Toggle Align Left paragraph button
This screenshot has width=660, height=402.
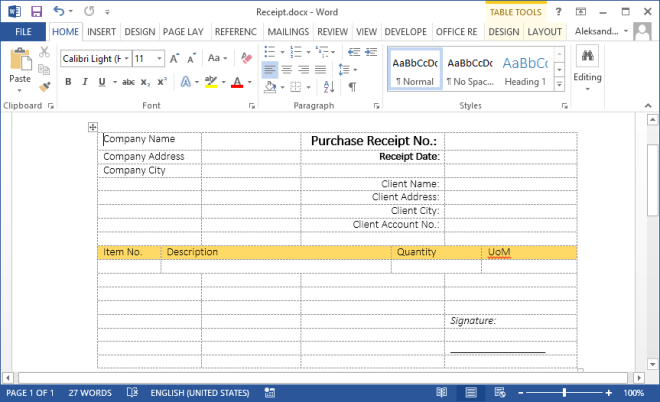point(270,69)
